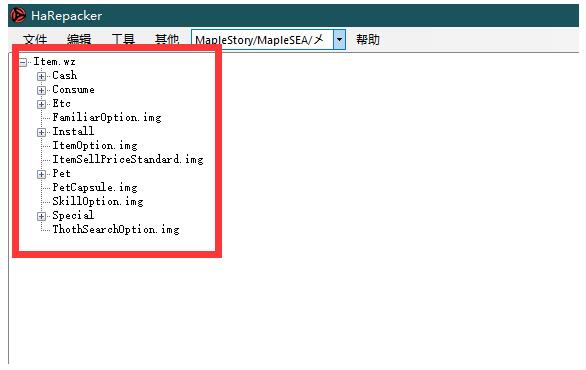Select the Special tree entry

(x=73, y=216)
